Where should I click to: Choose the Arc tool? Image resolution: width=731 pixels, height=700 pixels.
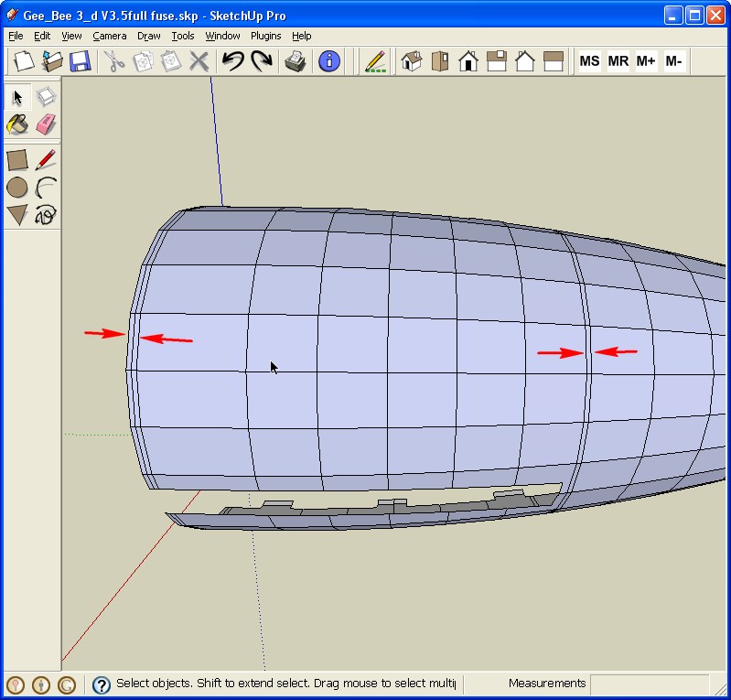click(45, 188)
